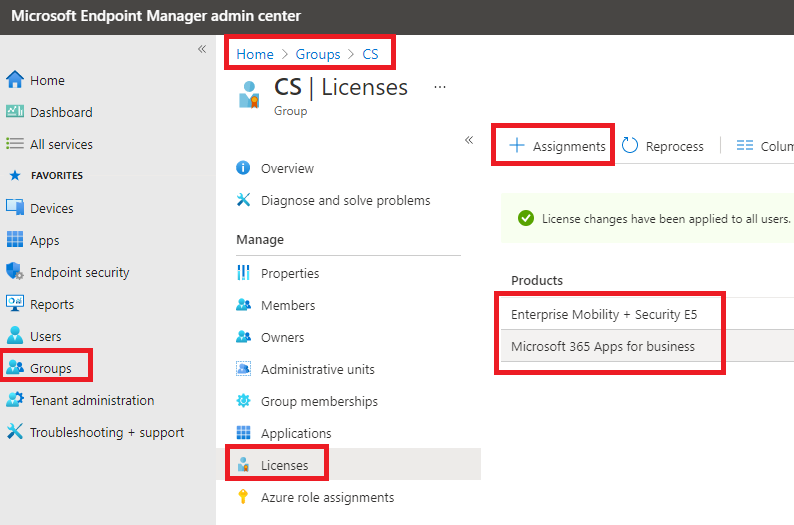Click the Dashboard chart icon

(x=15, y=111)
